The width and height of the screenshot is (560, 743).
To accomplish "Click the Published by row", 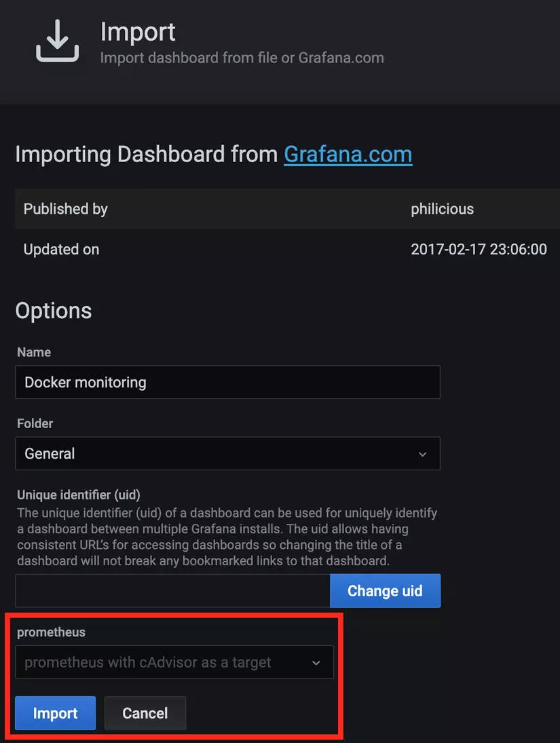I will (65, 209).
